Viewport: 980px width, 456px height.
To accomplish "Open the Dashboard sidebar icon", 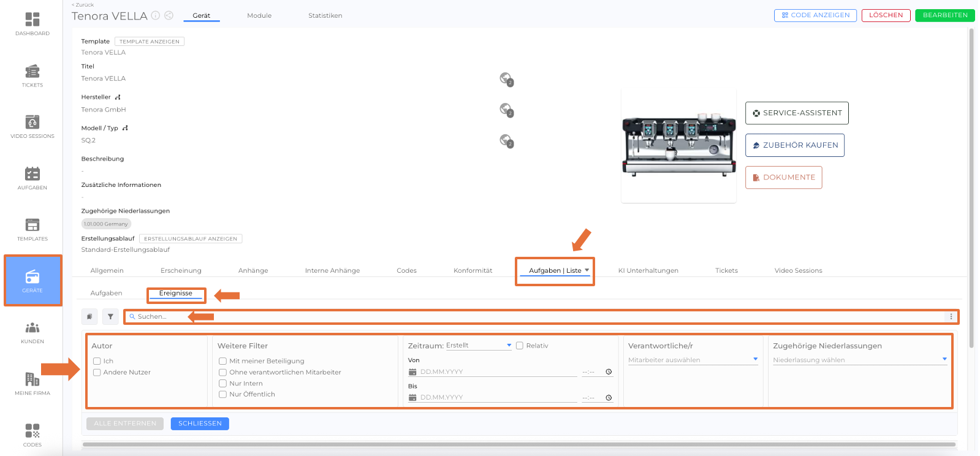I will (x=32, y=23).
